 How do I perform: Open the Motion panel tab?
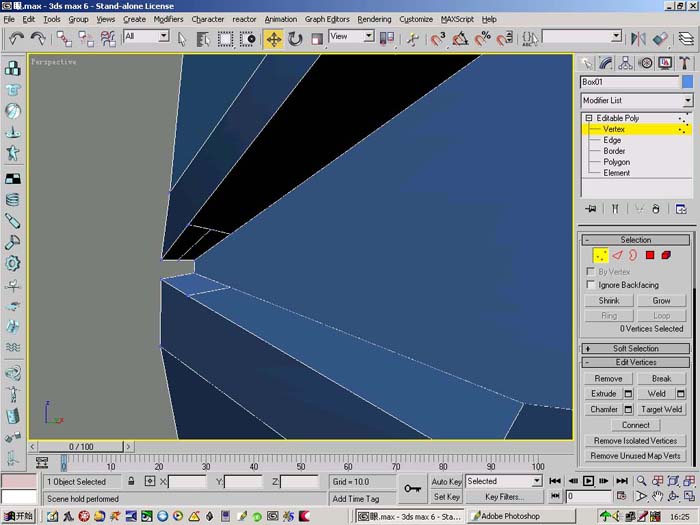(646, 63)
